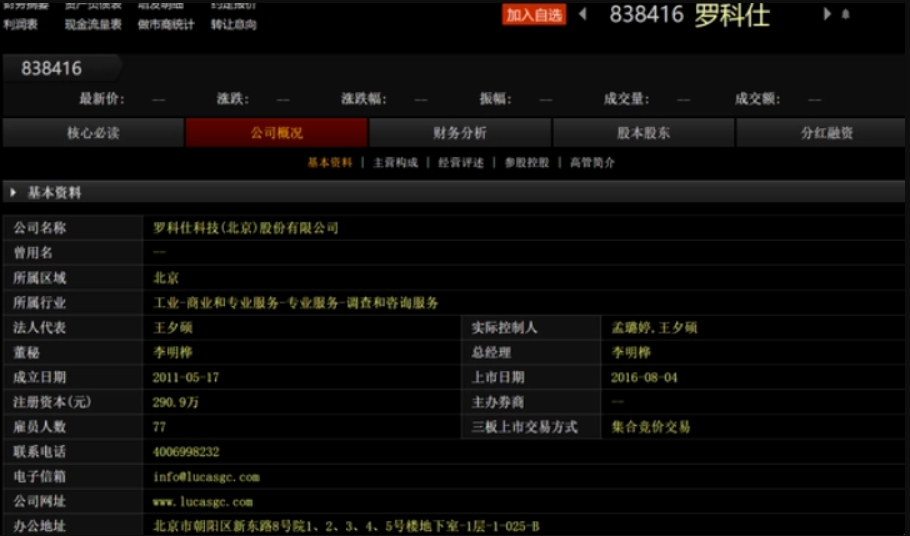Click company name 罗科仕科技(北京)股份有限公司
This screenshot has height=536, width=910.
click(x=245, y=228)
